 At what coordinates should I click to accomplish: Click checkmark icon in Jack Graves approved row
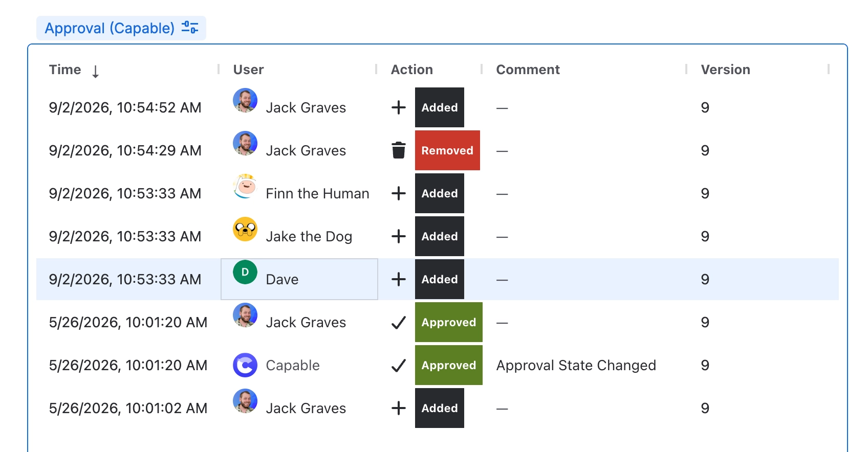pos(398,322)
